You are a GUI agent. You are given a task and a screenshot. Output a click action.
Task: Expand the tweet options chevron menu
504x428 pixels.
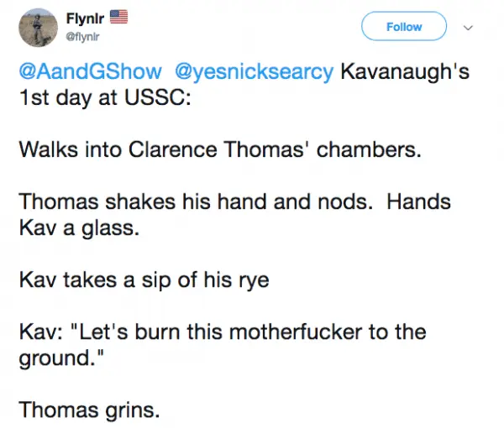469,27
